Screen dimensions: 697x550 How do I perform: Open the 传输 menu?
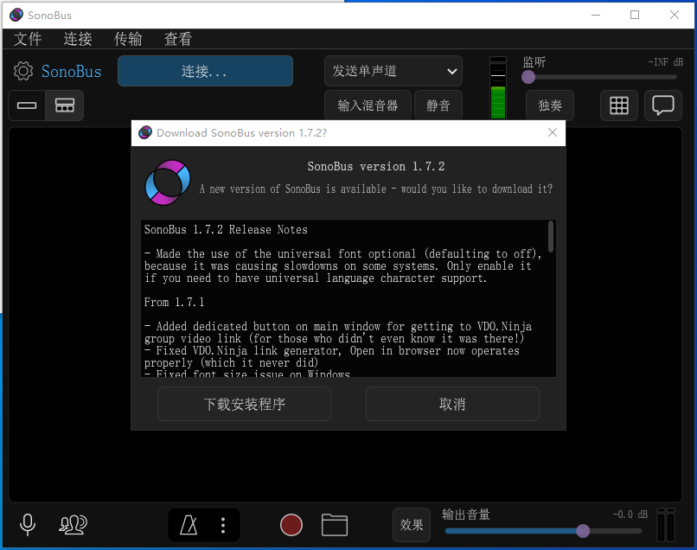click(128, 39)
